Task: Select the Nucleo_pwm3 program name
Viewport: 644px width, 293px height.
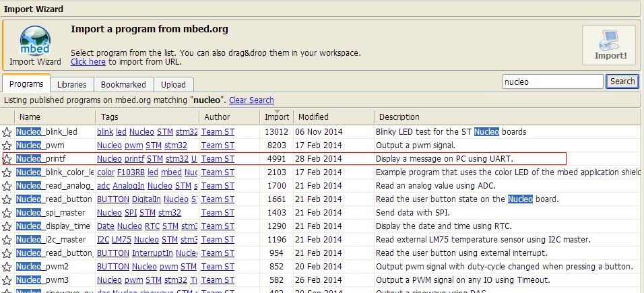Action: click(42, 280)
